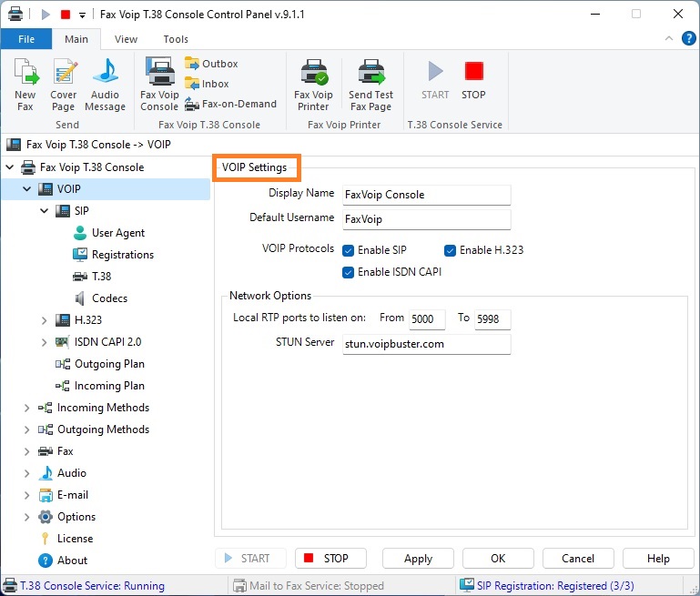Open the Audio Message tool
This screenshot has height=596, width=700.
point(105,85)
